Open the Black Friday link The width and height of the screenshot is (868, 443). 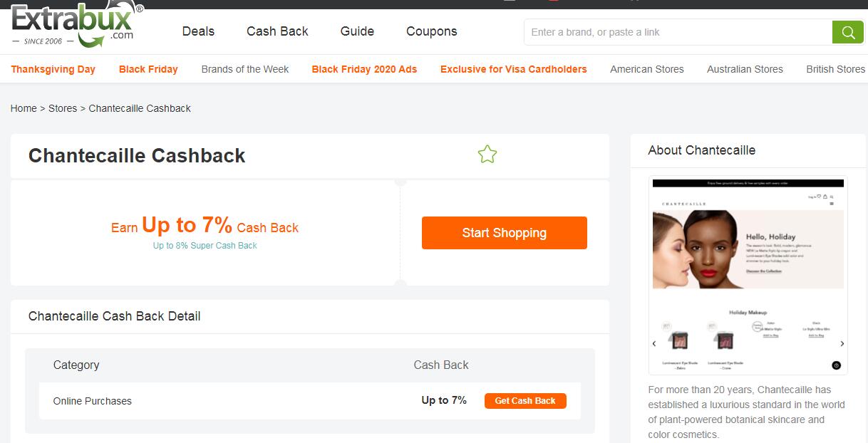[148, 69]
